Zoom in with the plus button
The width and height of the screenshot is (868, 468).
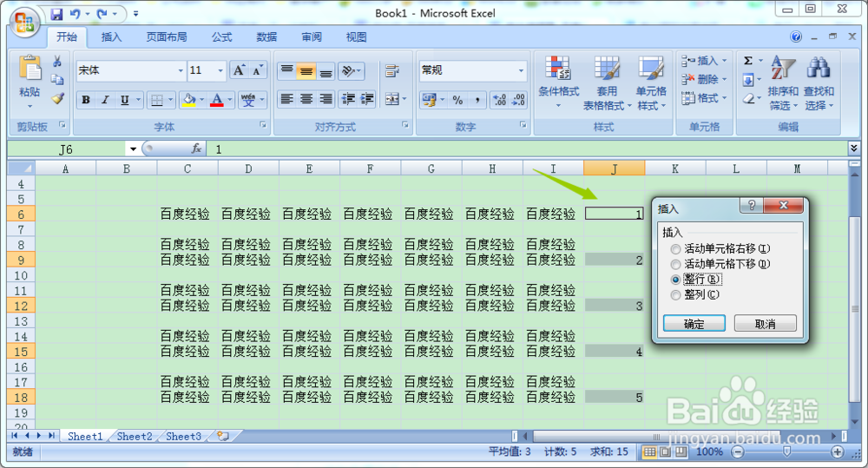838,452
